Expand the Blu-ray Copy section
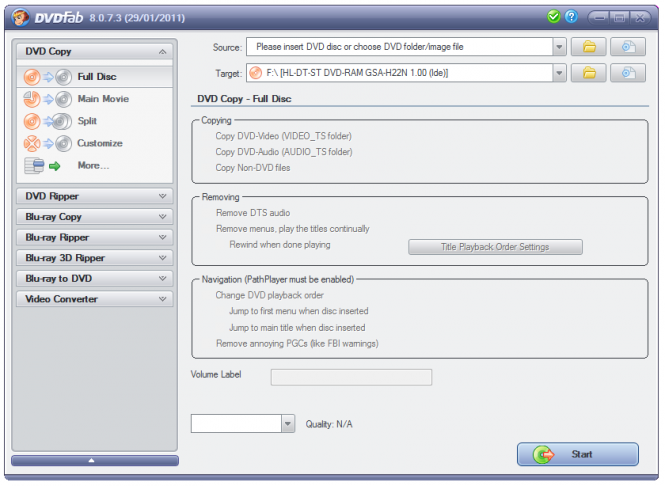Image resolution: width=665 pixels, height=486 pixels. coord(95,217)
